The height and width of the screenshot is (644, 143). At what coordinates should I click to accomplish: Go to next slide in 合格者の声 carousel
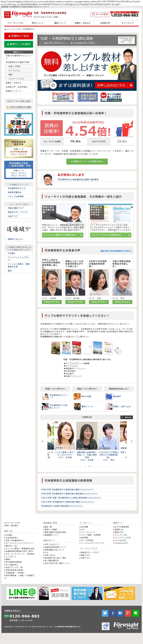[x=132, y=441]
